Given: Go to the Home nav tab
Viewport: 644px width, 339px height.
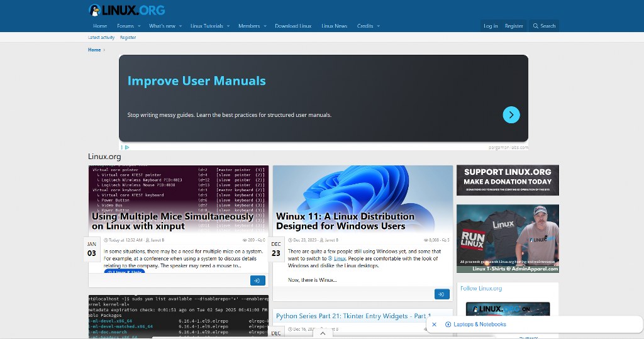Looking at the screenshot, I should 100,26.
